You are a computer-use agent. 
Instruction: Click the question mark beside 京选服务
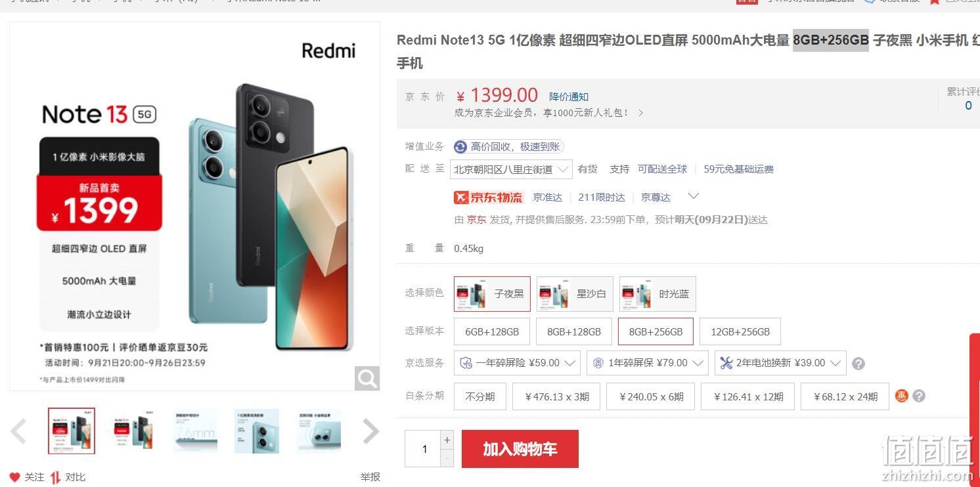tap(858, 364)
